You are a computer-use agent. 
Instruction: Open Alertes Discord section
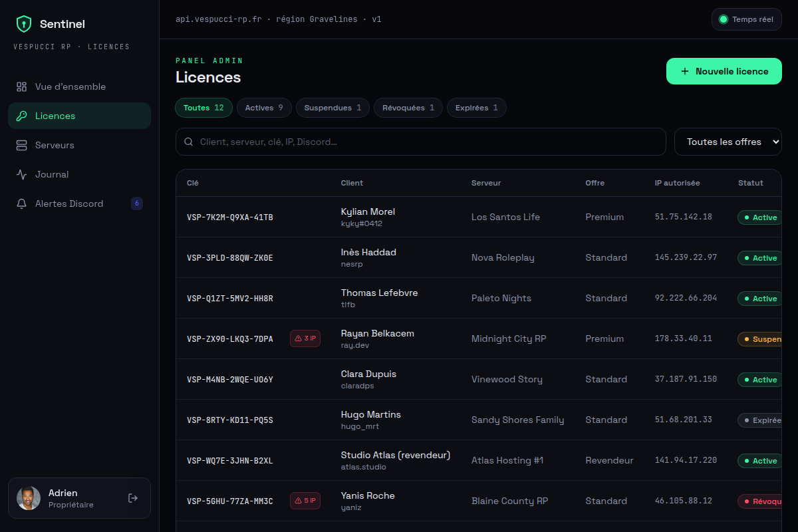click(x=79, y=203)
